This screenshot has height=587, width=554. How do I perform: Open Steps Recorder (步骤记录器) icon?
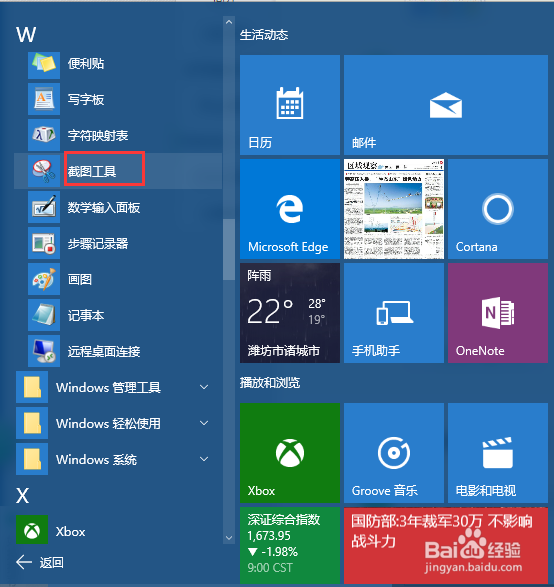(44, 243)
